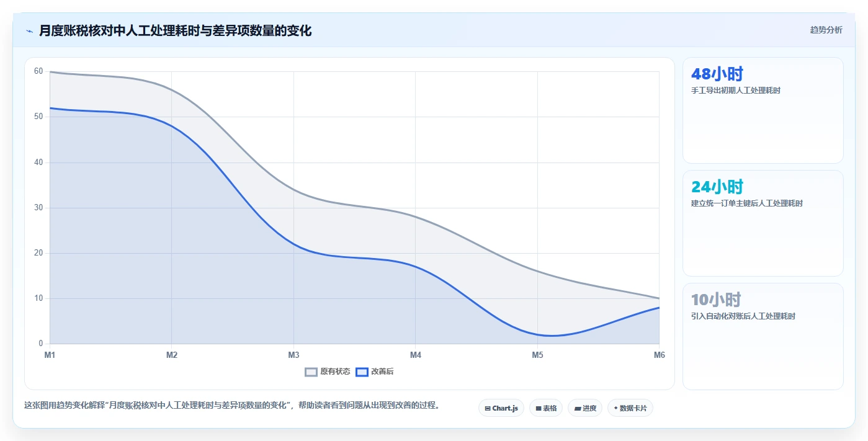Click the 50 y-axis label
Image resolution: width=868 pixels, height=441 pixels.
click(x=38, y=117)
